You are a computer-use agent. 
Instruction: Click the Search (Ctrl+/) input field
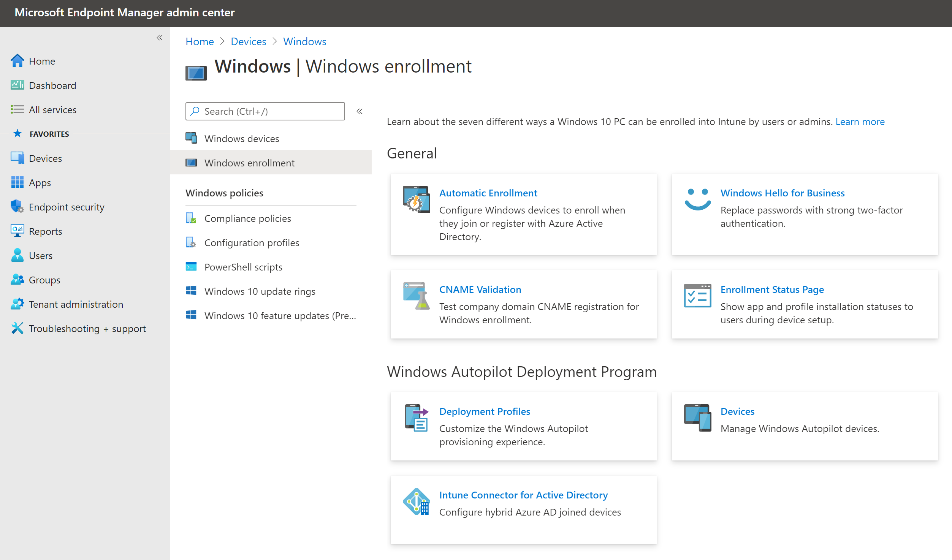point(265,111)
